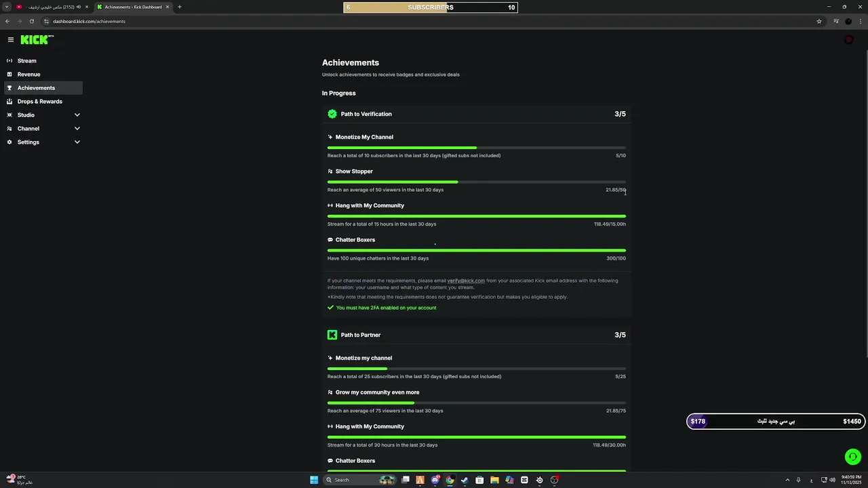This screenshot has width=868, height=488.
Task: Click the 21.85/50 viewer average value
Action: coord(616,190)
